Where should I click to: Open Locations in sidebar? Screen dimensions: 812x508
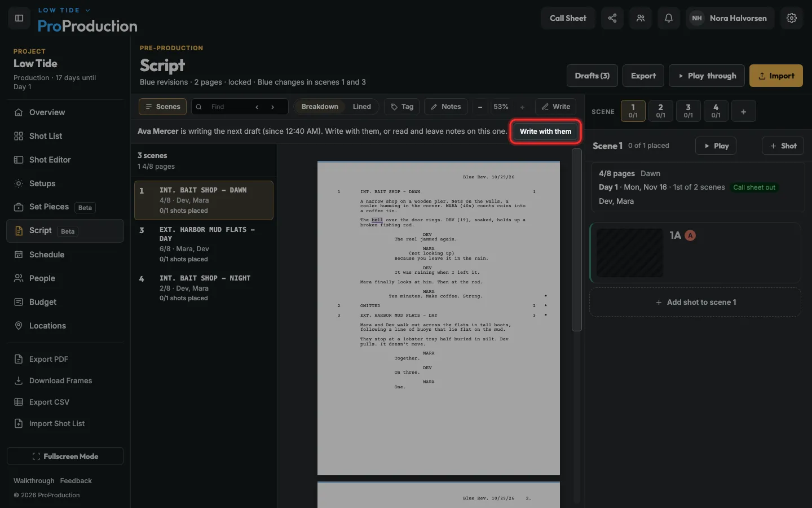point(65,326)
